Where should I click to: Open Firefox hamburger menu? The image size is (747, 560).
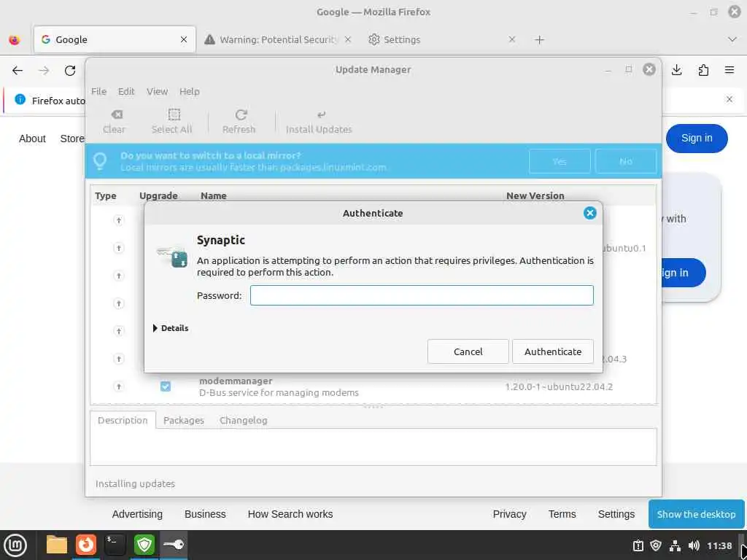pos(729,71)
